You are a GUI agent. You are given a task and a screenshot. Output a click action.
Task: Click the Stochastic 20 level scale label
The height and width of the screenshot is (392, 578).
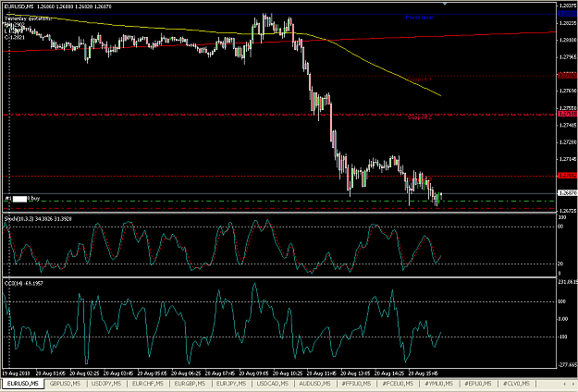(560, 263)
